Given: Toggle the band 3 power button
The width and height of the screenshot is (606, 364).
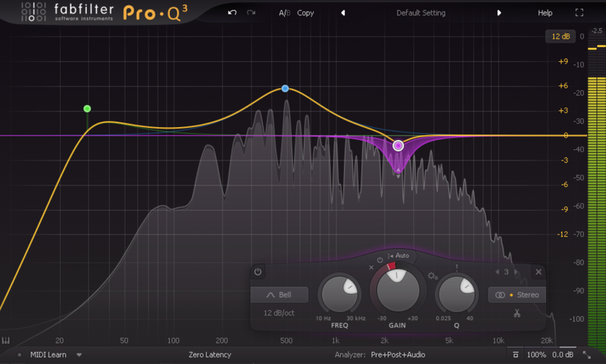Looking at the screenshot, I should coord(258,272).
